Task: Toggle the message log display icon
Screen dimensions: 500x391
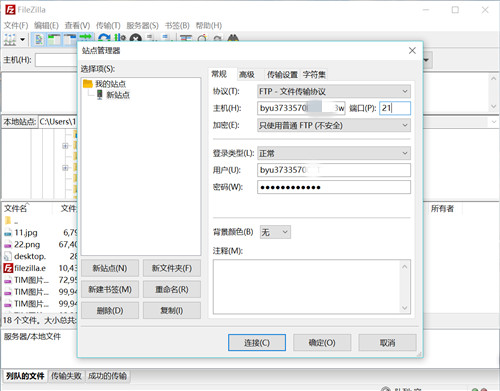Action: click(x=39, y=39)
